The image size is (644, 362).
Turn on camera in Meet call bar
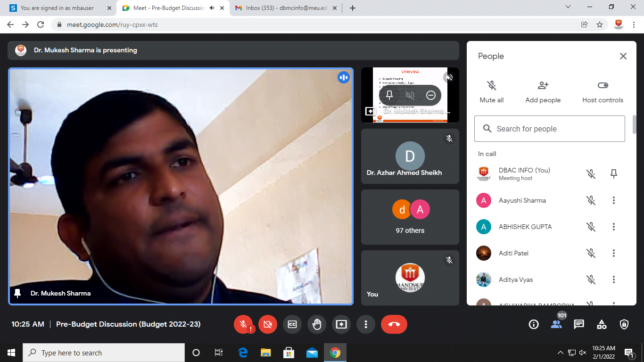(268, 324)
